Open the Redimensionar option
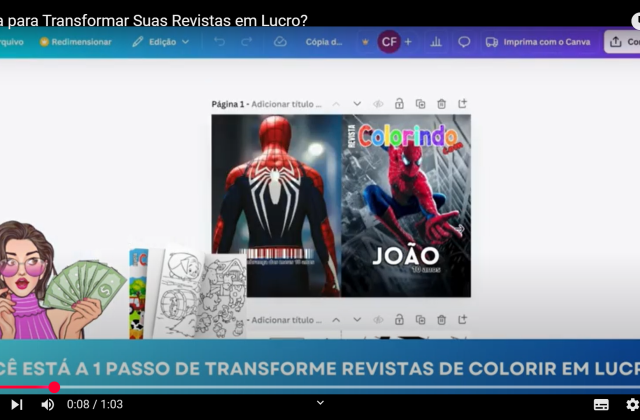640x420 pixels. [x=76, y=42]
